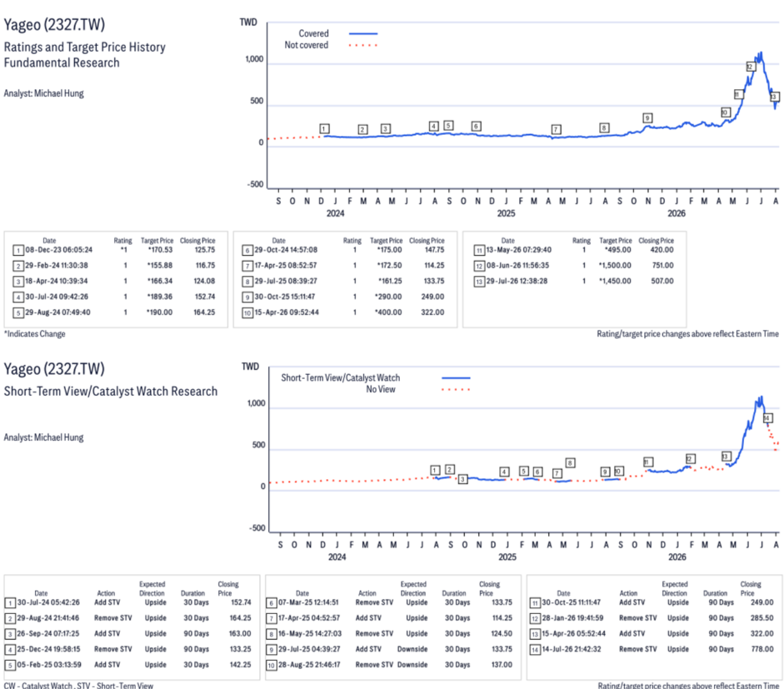Click the blue Short-Term View/Catalyst Watch legend line
784x689 pixels.
456,378
